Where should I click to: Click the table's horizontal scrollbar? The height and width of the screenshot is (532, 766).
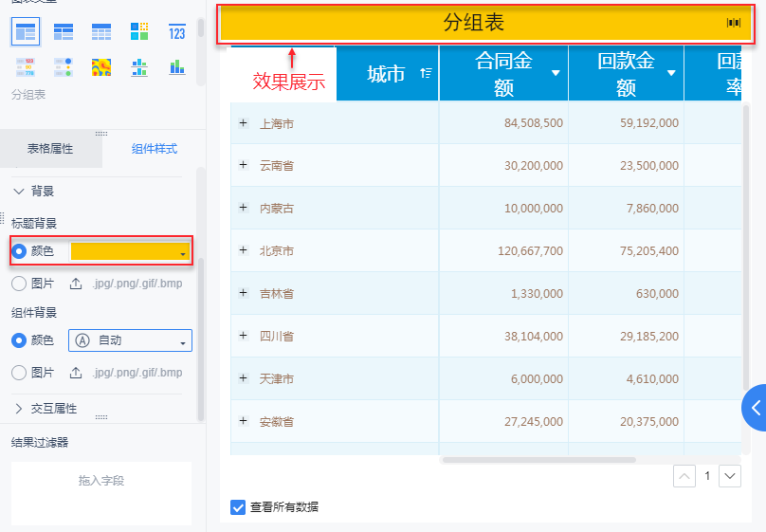coord(539,460)
